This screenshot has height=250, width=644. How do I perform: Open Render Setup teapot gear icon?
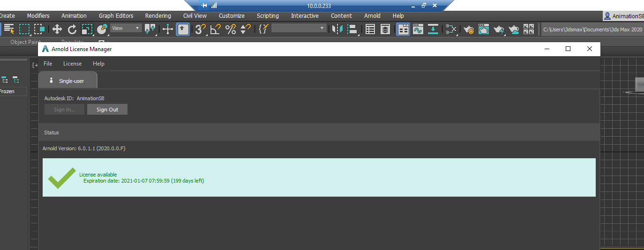point(469,29)
